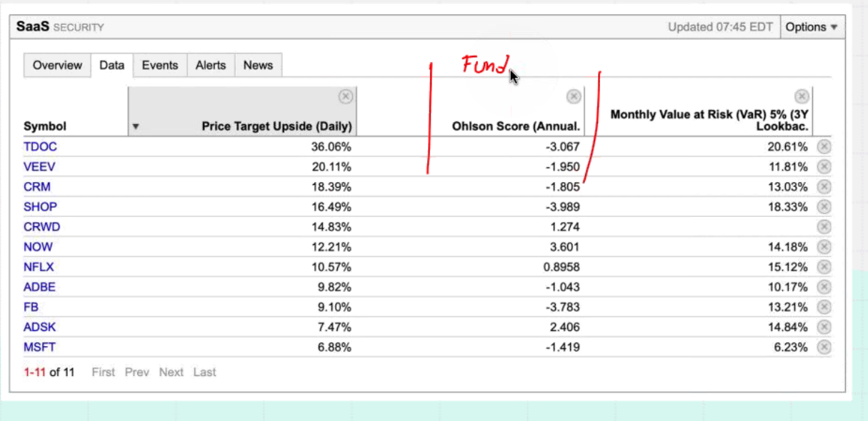
Task: Jump to the Last page of results
Action: tap(204, 372)
